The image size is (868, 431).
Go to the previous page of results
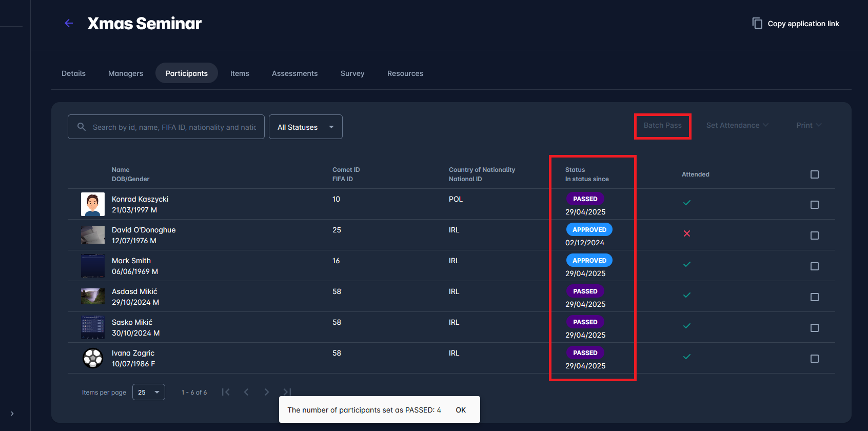[246, 392]
